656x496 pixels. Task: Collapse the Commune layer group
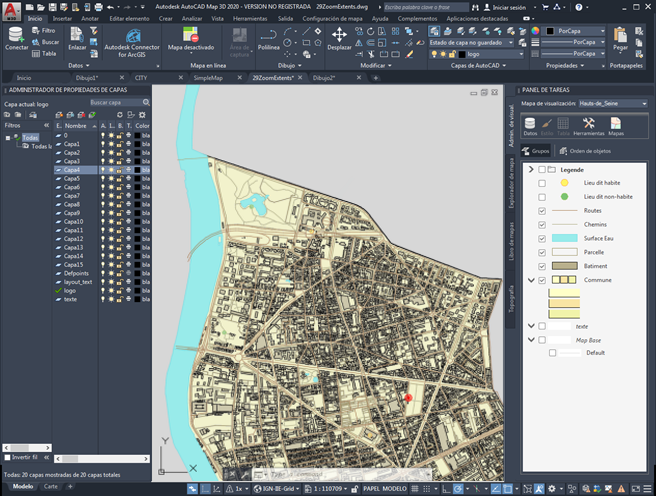(530, 280)
